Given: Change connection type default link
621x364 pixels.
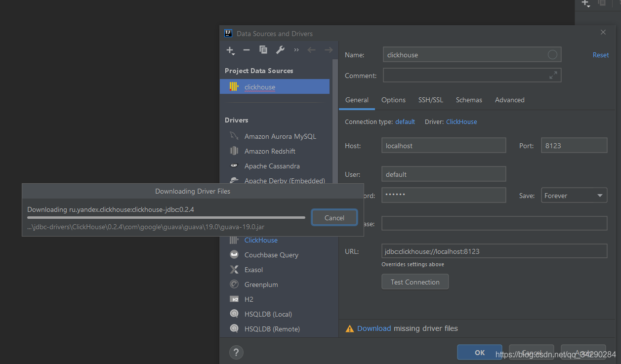Looking at the screenshot, I should [405, 121].
